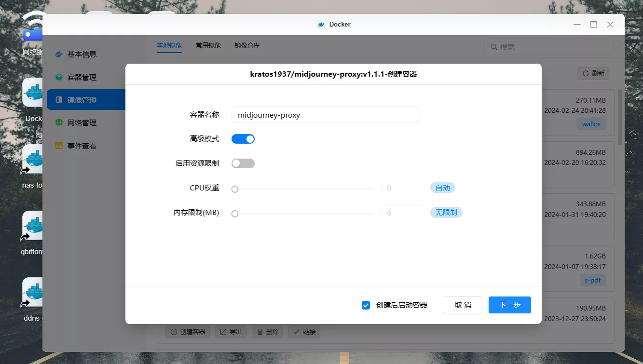
Task: Click the 2024-02-24 20:41:28 timestamp
Action: tap(575, 110)
